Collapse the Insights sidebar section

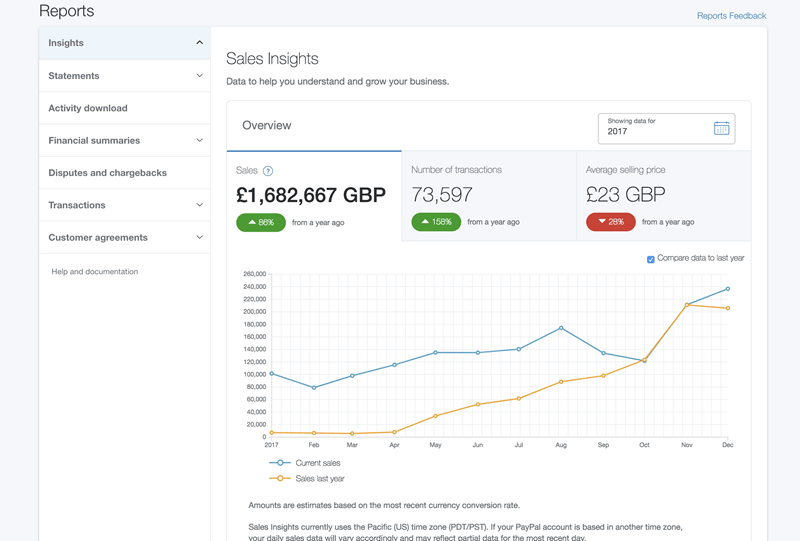pyautogui.click(x=199, y=43)
